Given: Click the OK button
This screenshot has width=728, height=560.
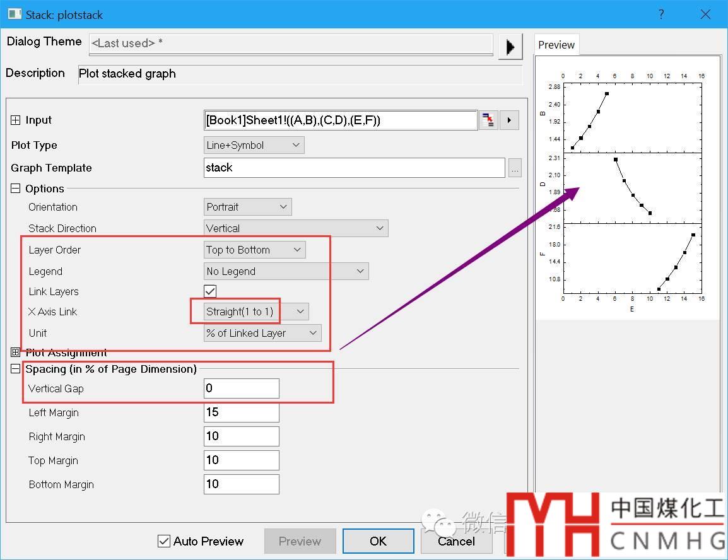Looking at the screenshot, I should click(x=378, y=541).
